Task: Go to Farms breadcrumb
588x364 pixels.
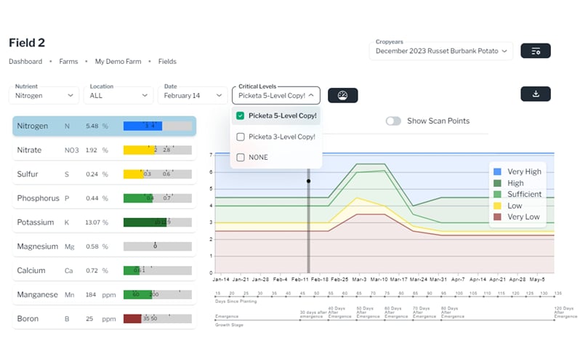Action: point(68,62)
